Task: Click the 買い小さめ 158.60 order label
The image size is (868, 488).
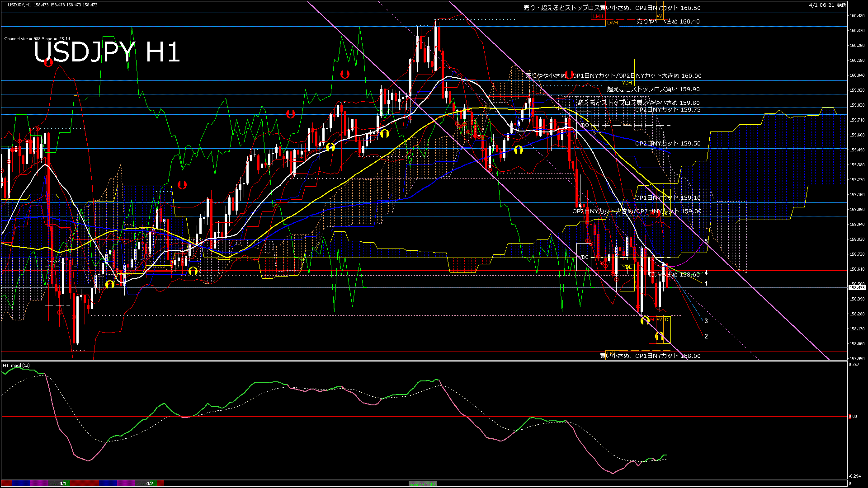Action: pos(674,274)
